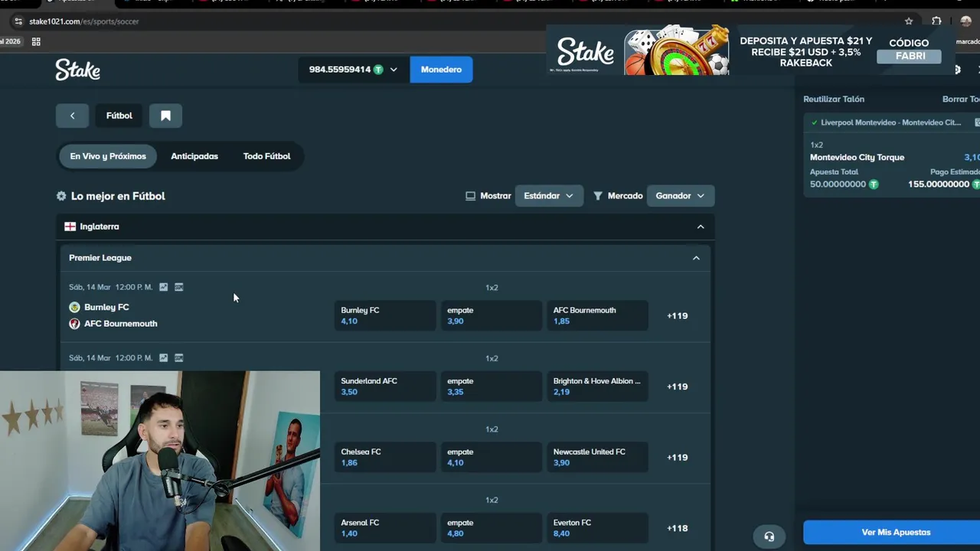Screen dimensions: 980x551
Task: Expand +119 markets for Sunderland match
Action: pos(678,386)
